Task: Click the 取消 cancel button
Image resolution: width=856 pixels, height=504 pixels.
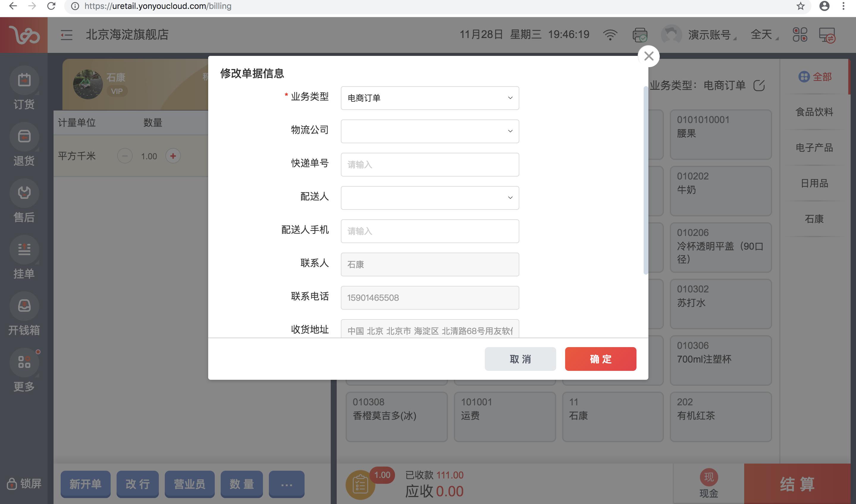Action: 520,359
